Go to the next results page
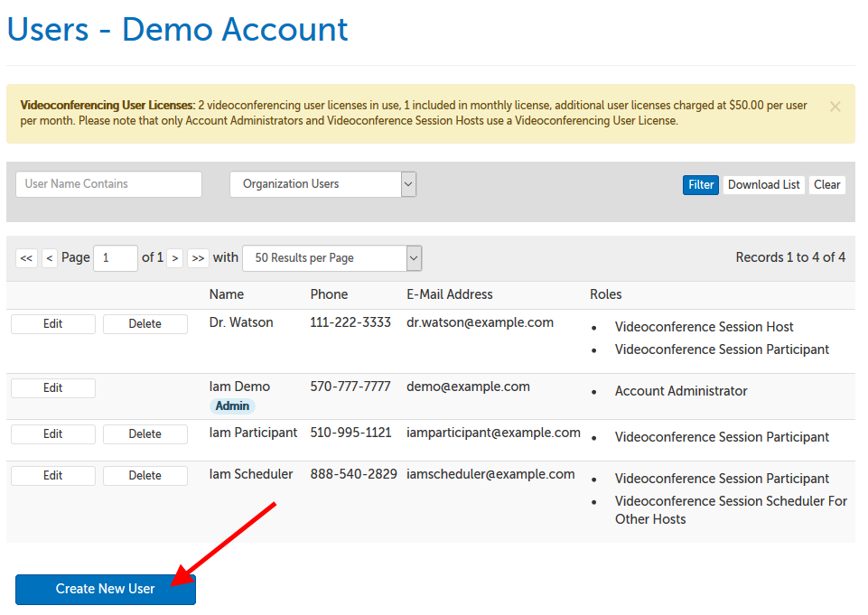The image size is (868, 615). tap(175, 258)
